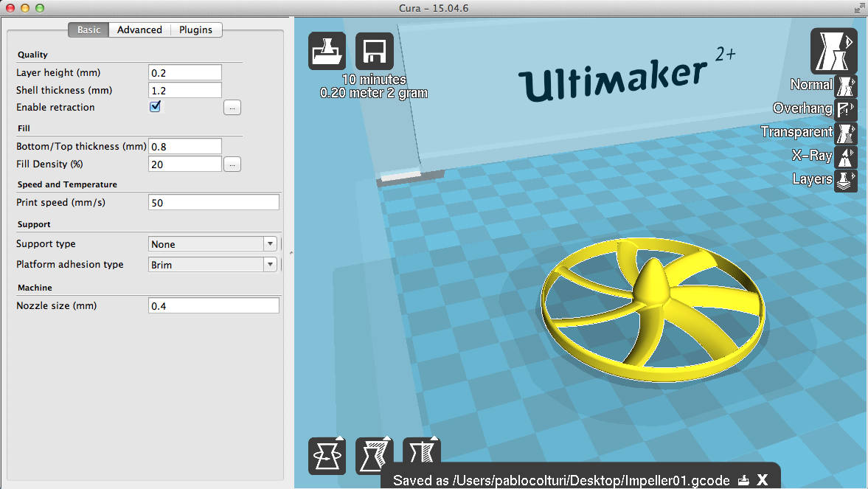Select the Transparent view mode icon

(x=846, y=133)
